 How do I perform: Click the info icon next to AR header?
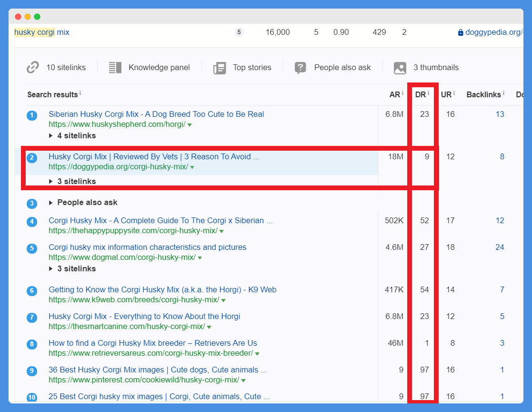(402, 93)
